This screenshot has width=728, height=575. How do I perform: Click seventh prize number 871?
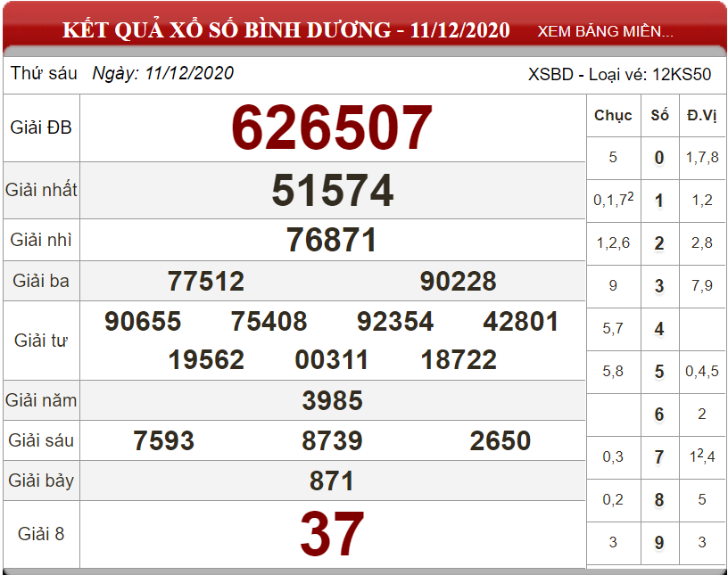(332, 481)
